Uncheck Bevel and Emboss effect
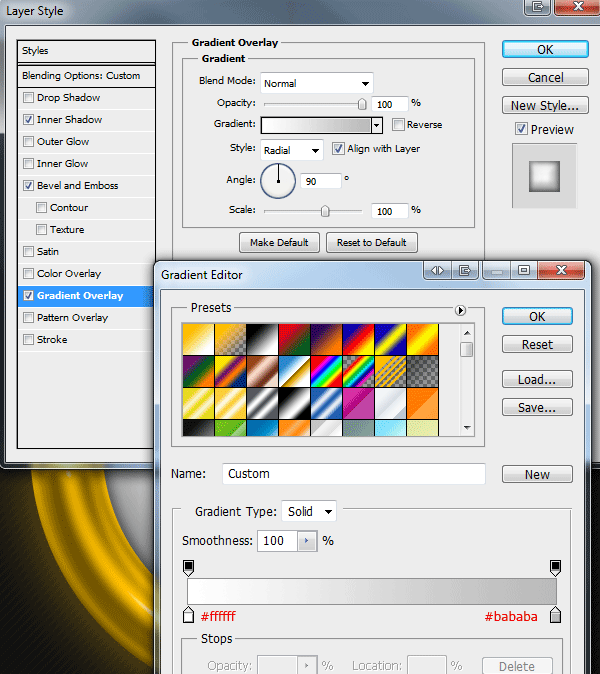The image size is (600, 674). [x=28, y=185]
